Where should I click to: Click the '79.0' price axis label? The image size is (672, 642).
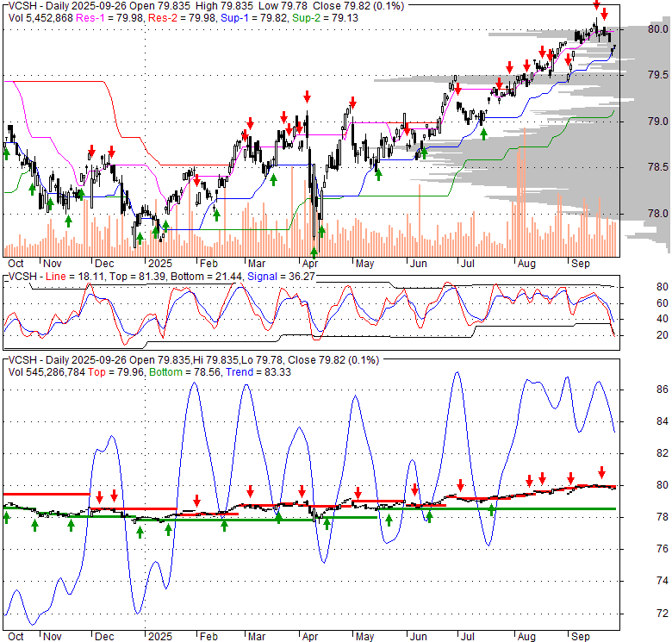(658, 122)
